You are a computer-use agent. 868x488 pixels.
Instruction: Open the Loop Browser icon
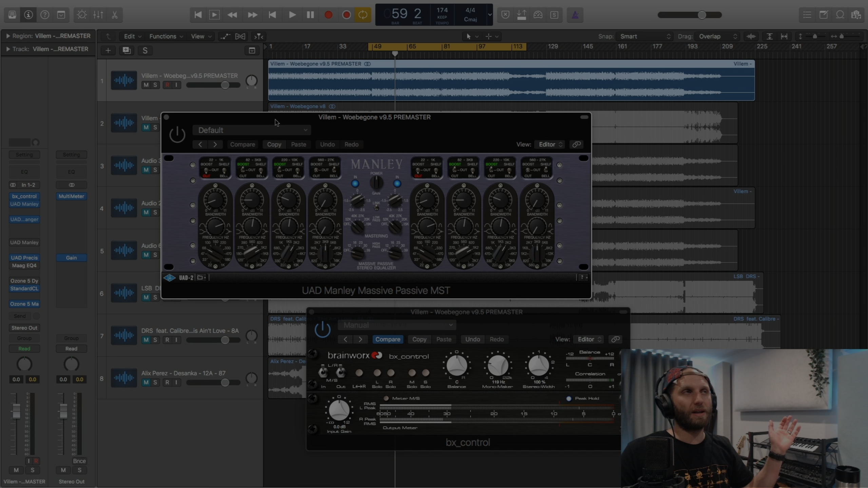pos(840,15)
